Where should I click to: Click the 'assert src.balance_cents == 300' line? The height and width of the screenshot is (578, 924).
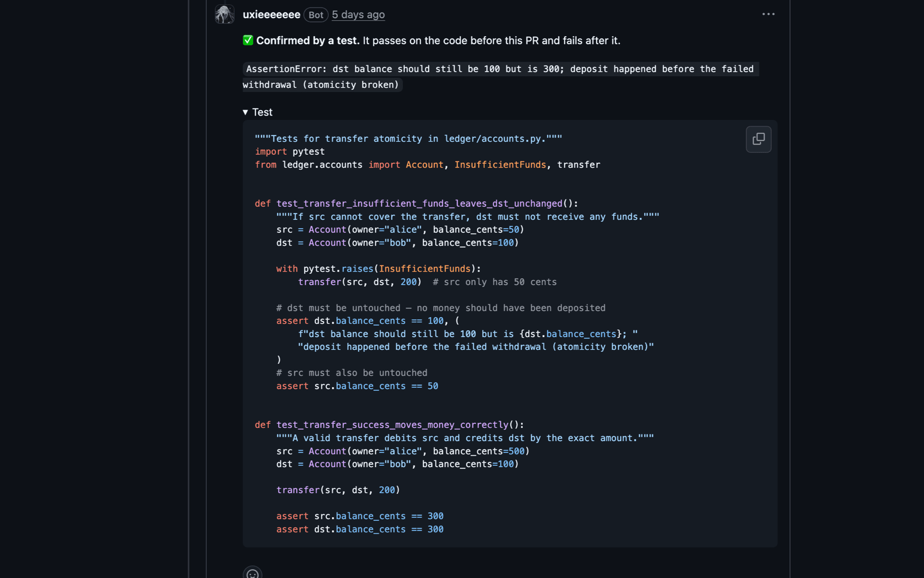[x=360, y=516]
